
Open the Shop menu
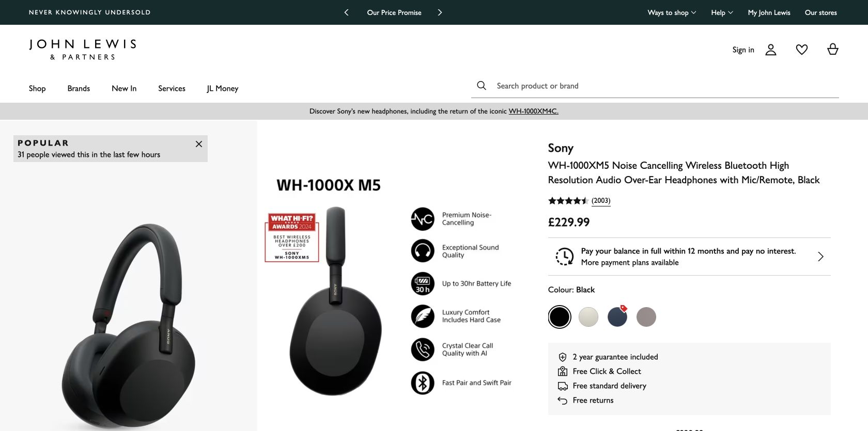click(x=37, y=88)
